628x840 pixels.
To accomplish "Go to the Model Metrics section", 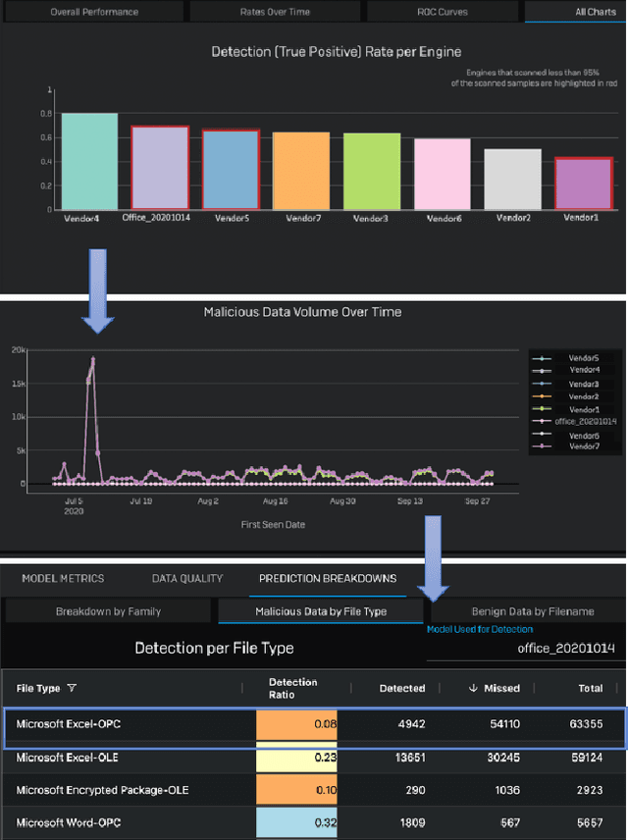I will click(63, 579).
